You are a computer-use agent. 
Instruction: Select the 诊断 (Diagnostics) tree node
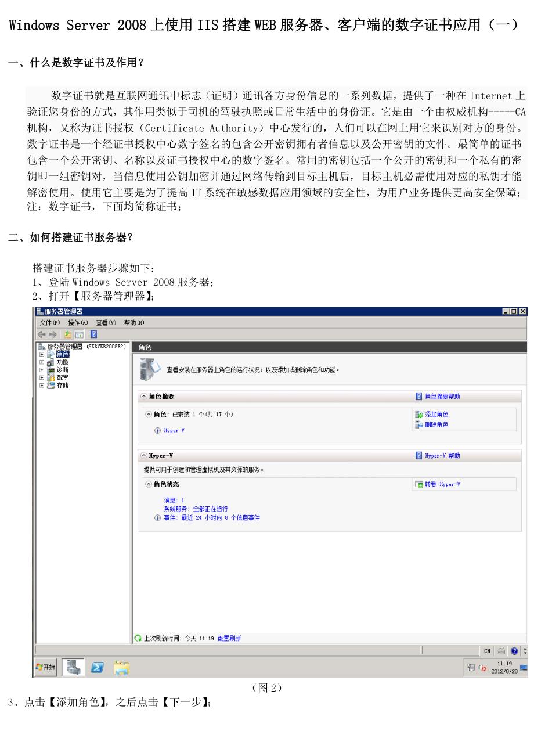point(62,369)
